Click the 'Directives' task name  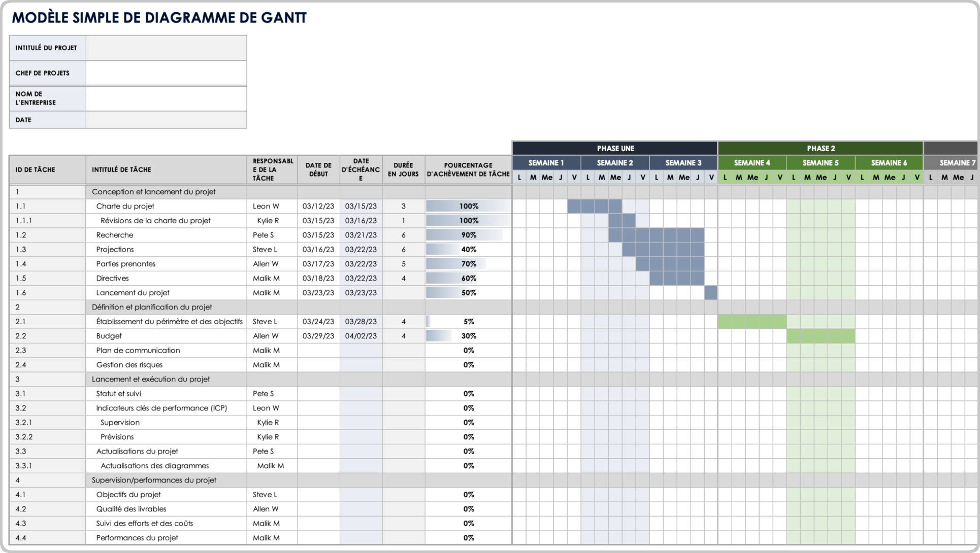click(x=112, y=278)
